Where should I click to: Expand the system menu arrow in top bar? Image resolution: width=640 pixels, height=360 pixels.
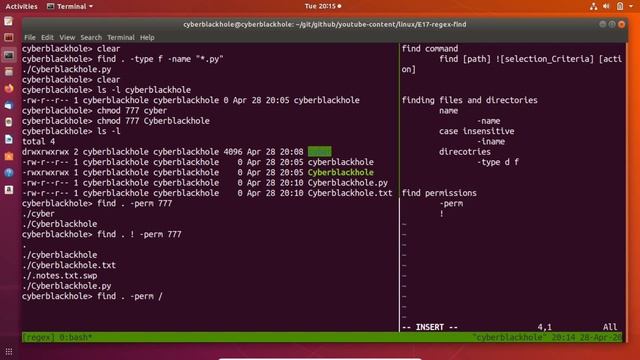[631, 6]
